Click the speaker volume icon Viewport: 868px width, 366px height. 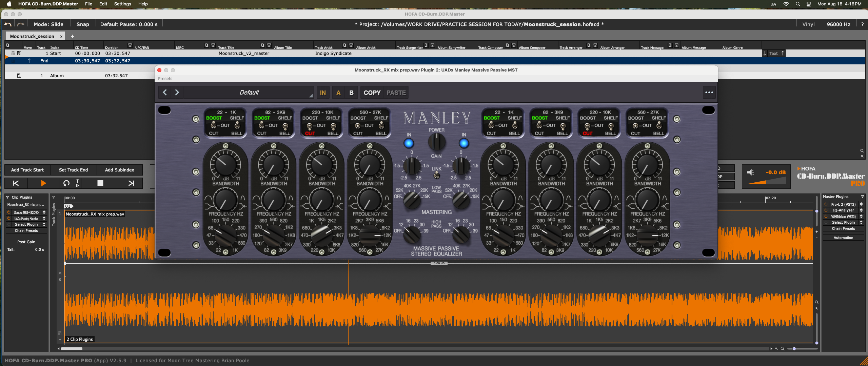tap(751, 172)
